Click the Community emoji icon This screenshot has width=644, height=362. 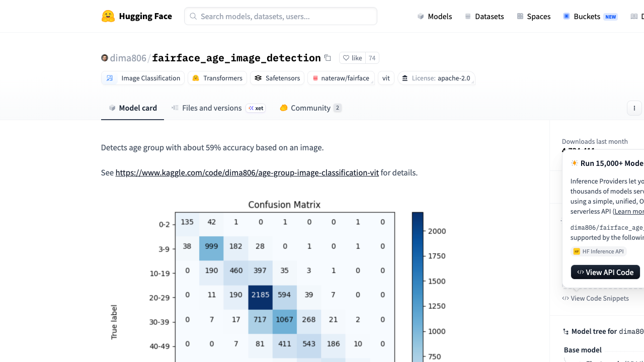pyautogui.click(x=284, y=108)
